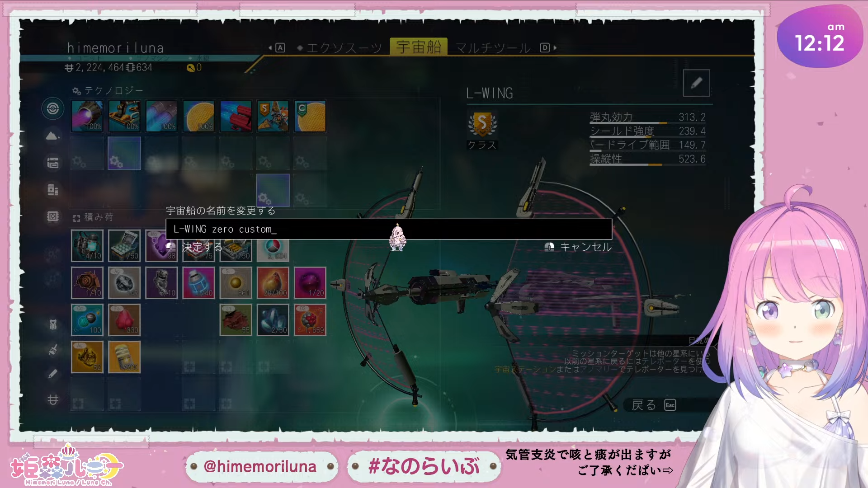Select the Au gold stack 52
Image resolution: width=868 pixels, height=488 pixels.
click(87, 357)
